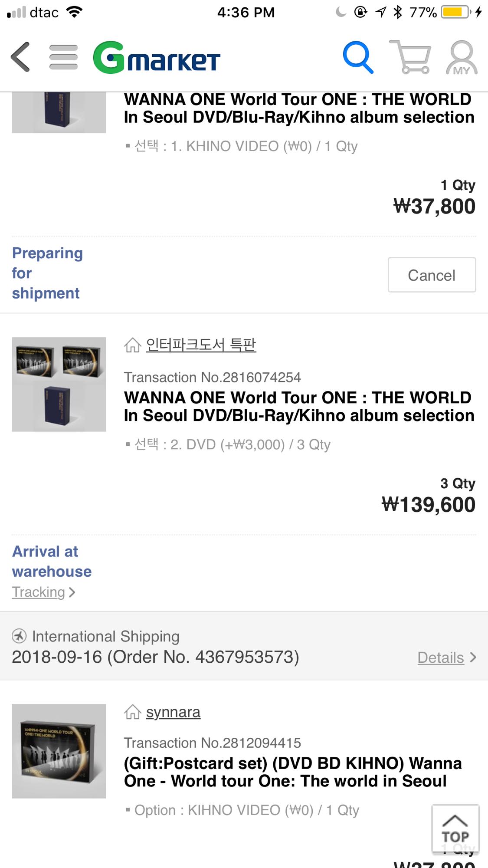Open the shopping cart

tap(410, 57)
